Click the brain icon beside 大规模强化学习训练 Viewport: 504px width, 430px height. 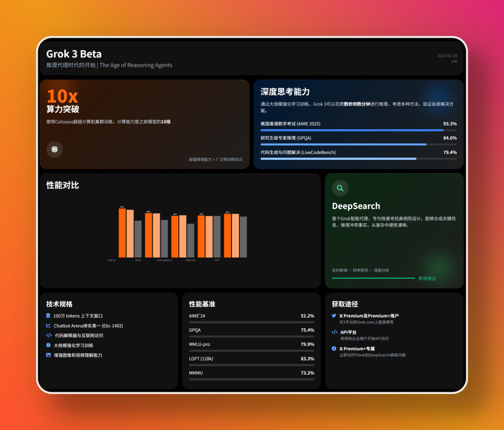(48, 345)
